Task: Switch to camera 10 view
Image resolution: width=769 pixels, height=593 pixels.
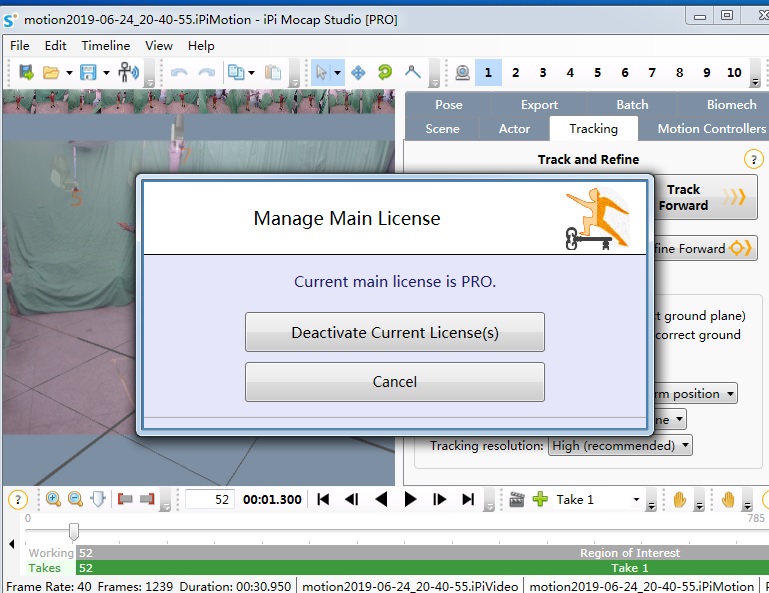Action: [734, 73]
